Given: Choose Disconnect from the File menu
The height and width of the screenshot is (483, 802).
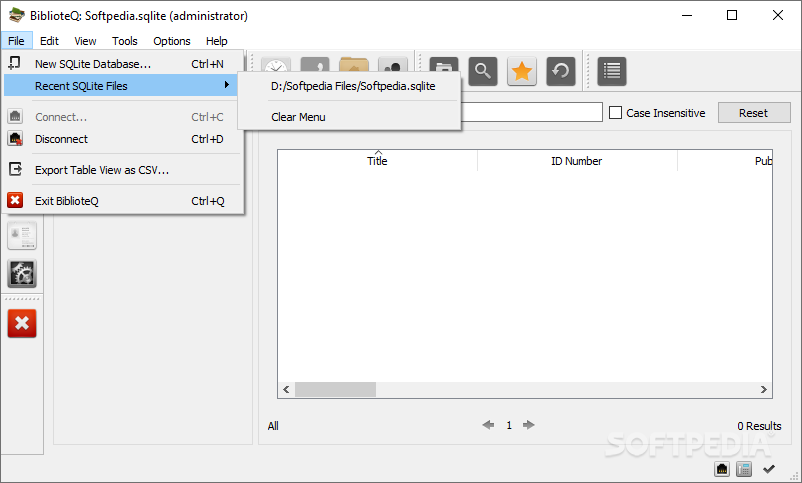Looking at the screenshot, I should tap(123, 139).
